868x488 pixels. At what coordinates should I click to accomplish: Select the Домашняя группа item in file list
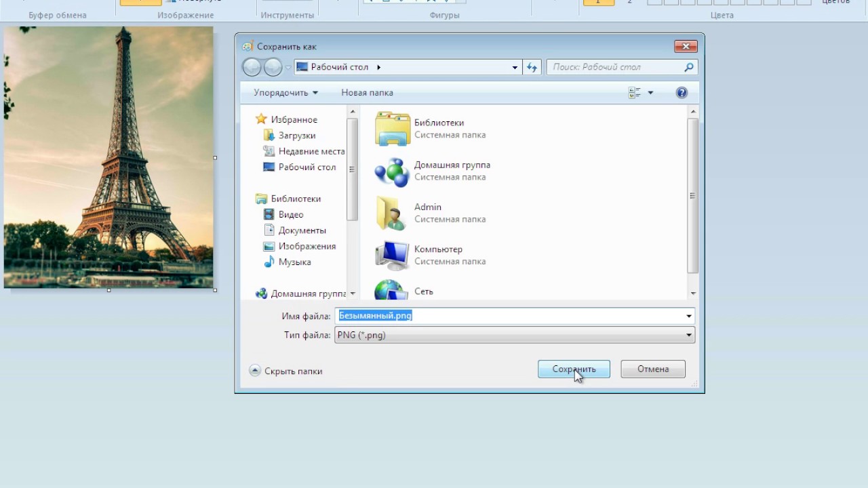tap(433, 171)
